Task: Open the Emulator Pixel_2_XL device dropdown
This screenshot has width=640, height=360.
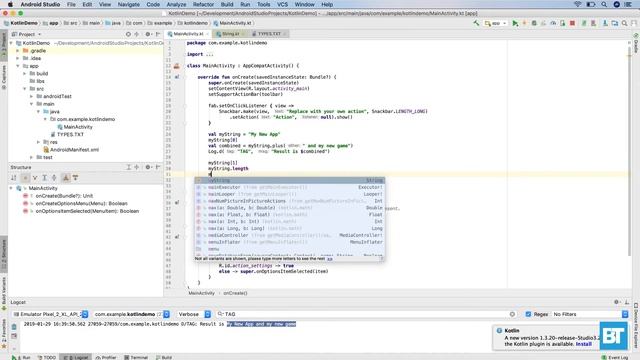Action: 50,314
